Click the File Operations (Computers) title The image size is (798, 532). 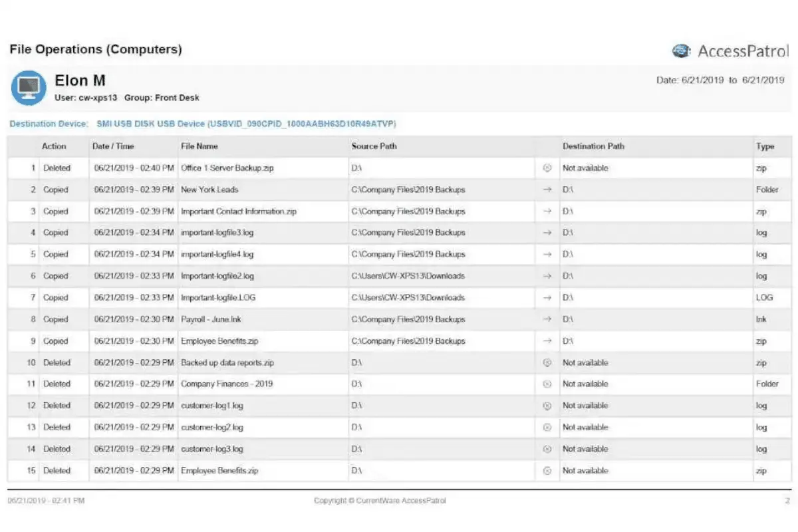click(96, 49)
